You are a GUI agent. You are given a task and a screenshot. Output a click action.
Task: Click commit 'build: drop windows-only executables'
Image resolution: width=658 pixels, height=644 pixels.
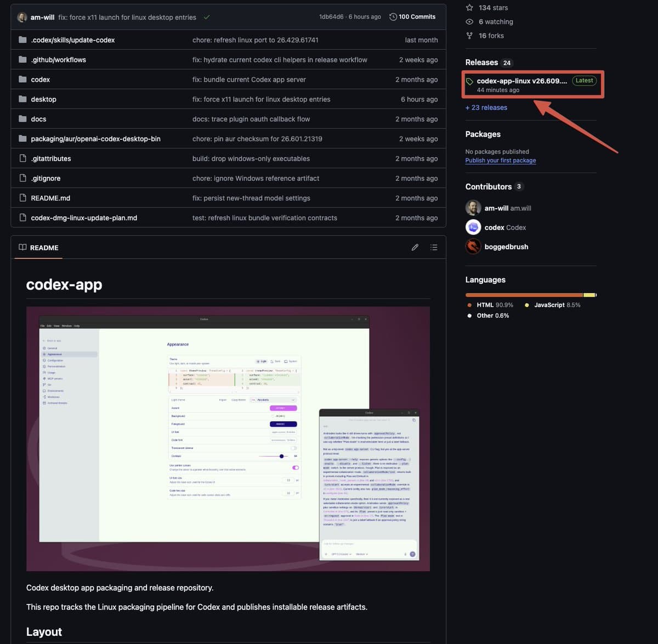tap(251, 158)
